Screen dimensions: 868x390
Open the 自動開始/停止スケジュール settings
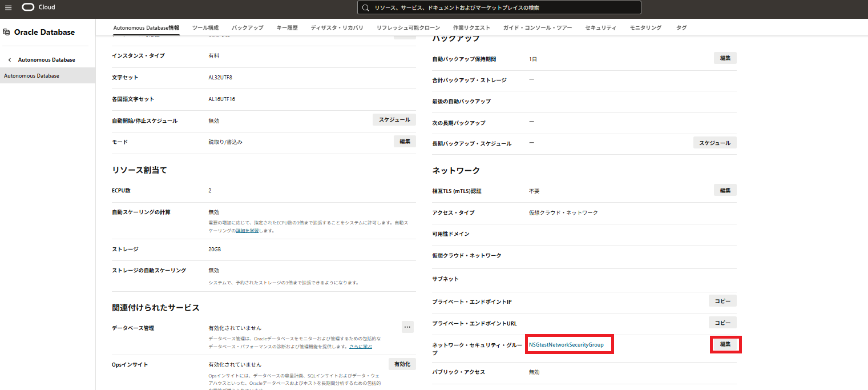click(x=394, y=119)
